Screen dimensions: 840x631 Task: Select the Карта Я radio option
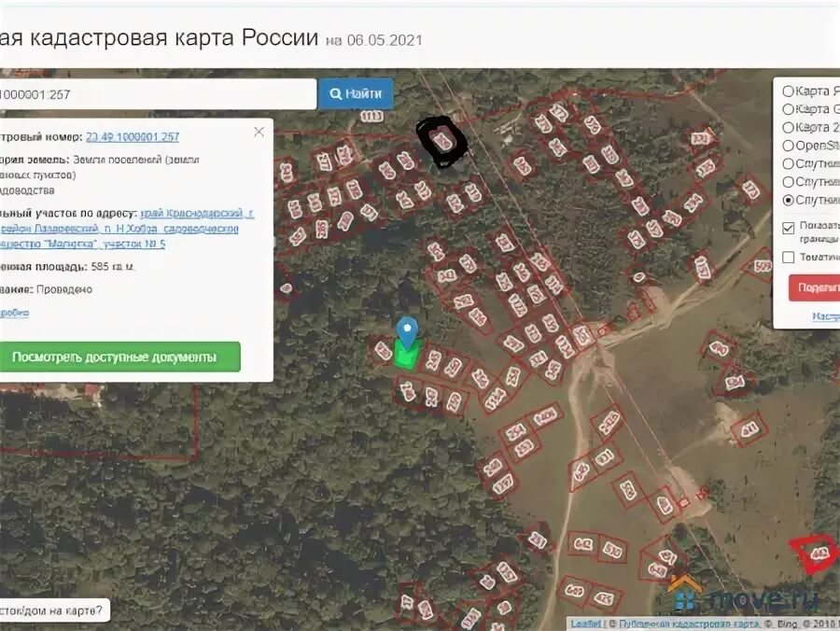(x=788, y=91)
